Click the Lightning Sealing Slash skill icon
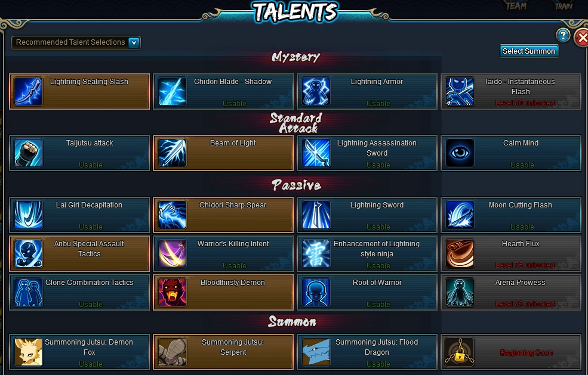 click(28, 91)
